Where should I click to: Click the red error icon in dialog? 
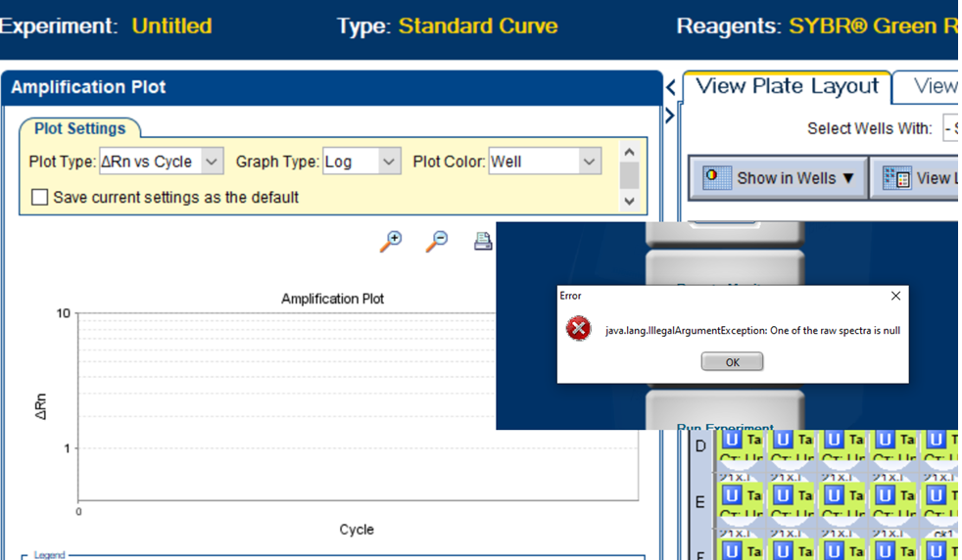tap(578, 329)
